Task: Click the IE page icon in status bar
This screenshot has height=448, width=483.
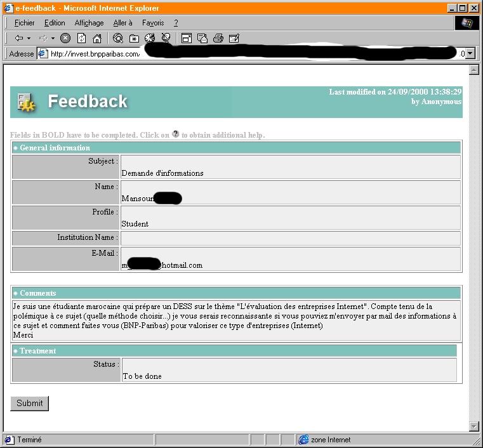Action: tap(9, 440)
